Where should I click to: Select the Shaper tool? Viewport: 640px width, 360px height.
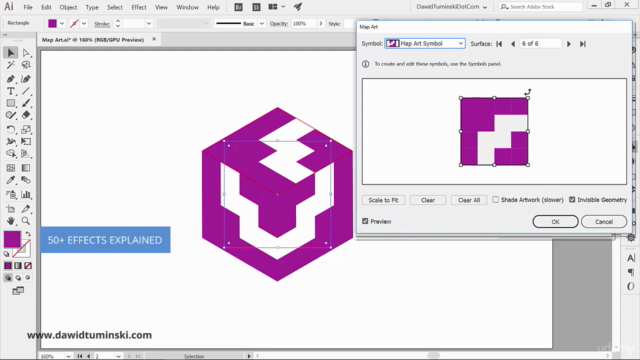11,116
